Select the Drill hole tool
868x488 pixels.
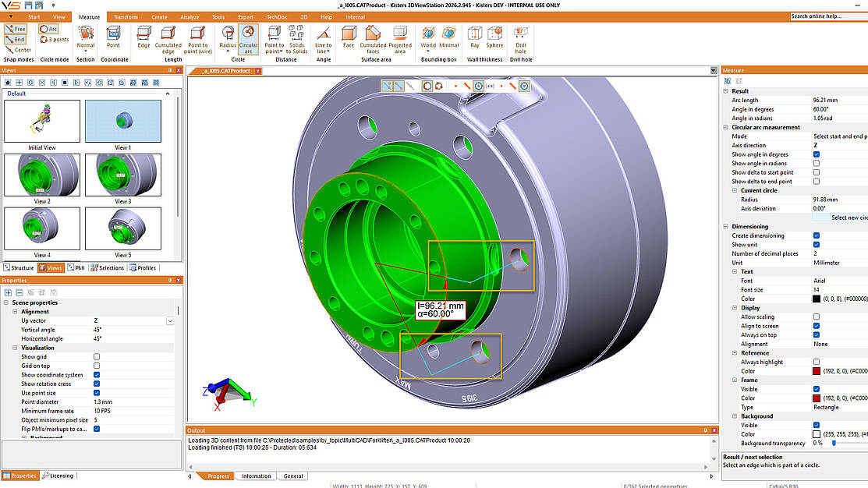click(521, 39)
